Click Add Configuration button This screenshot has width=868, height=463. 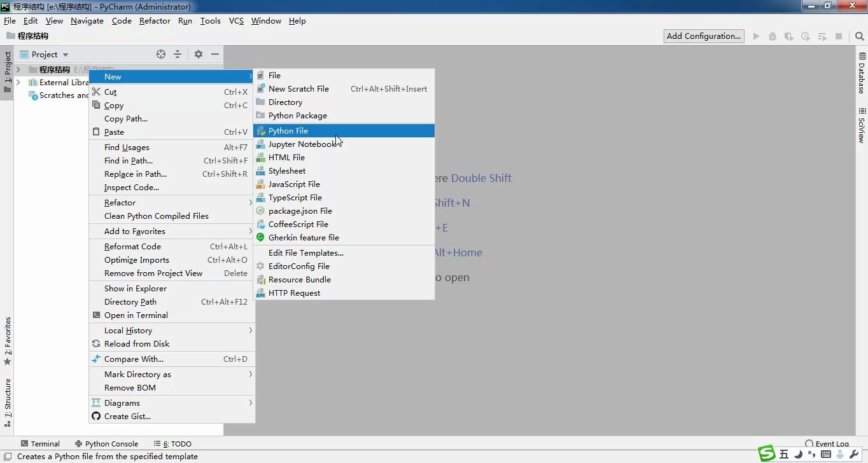pos(704,36)
